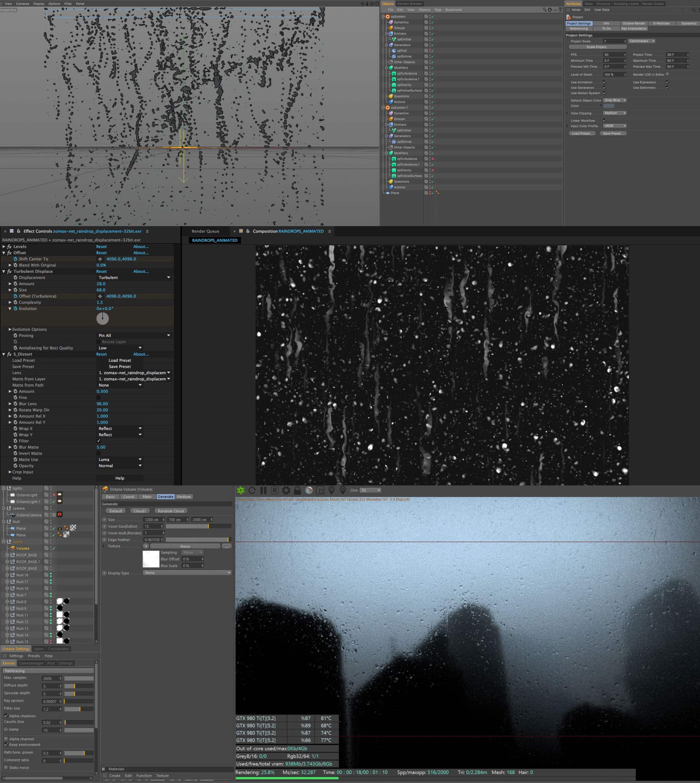Click the Project icon in Attributes panel

point(568,17)
